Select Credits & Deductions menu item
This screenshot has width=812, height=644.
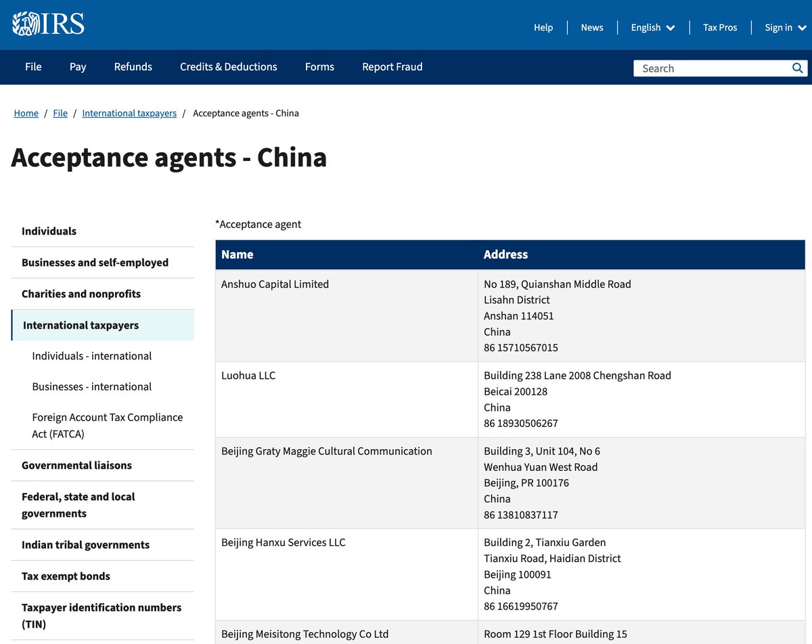pyautogui.click(x=229, y=66)
